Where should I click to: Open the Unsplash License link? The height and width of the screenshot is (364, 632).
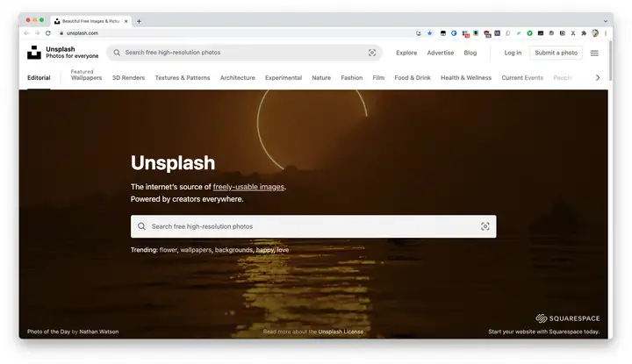point(341,332)
